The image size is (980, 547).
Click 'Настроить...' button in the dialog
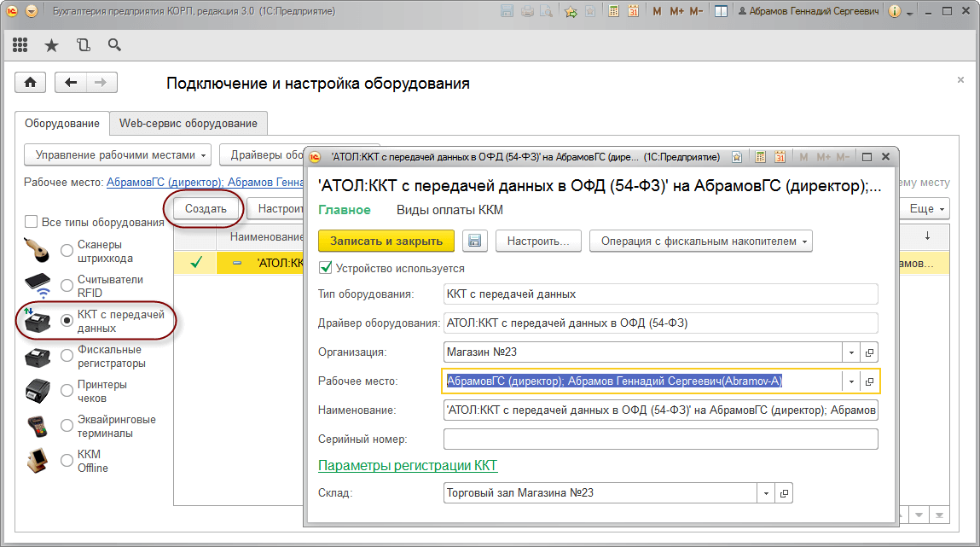tap(538, 241)
